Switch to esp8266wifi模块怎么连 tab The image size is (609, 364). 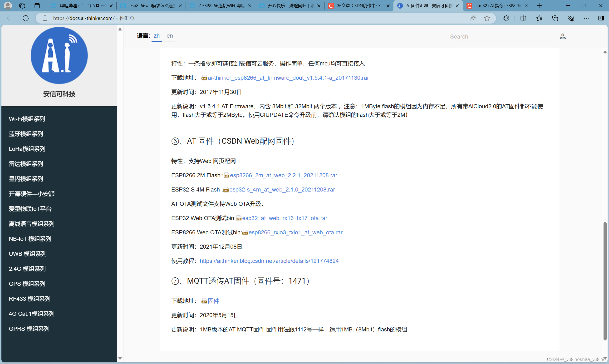(x=151, y=6)
